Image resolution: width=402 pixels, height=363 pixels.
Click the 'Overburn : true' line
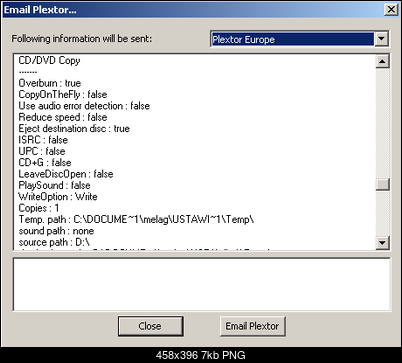(50, 83)
